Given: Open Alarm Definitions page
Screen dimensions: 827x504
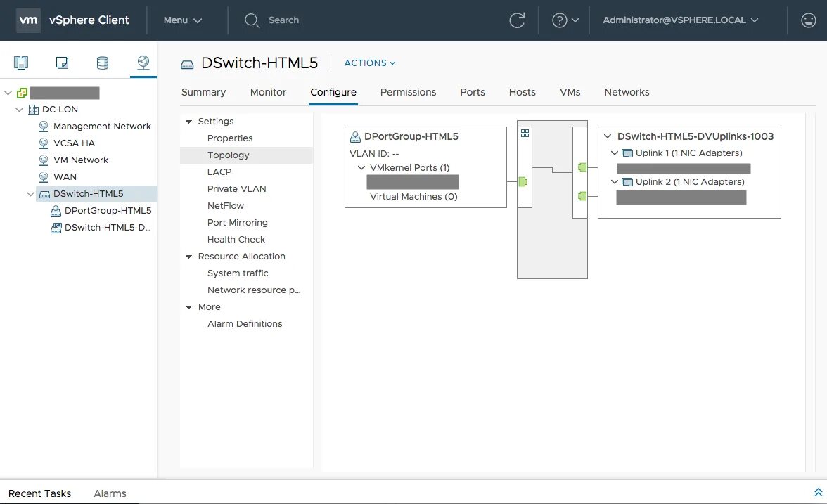Looking at the screenshot, I should point(246,323).
